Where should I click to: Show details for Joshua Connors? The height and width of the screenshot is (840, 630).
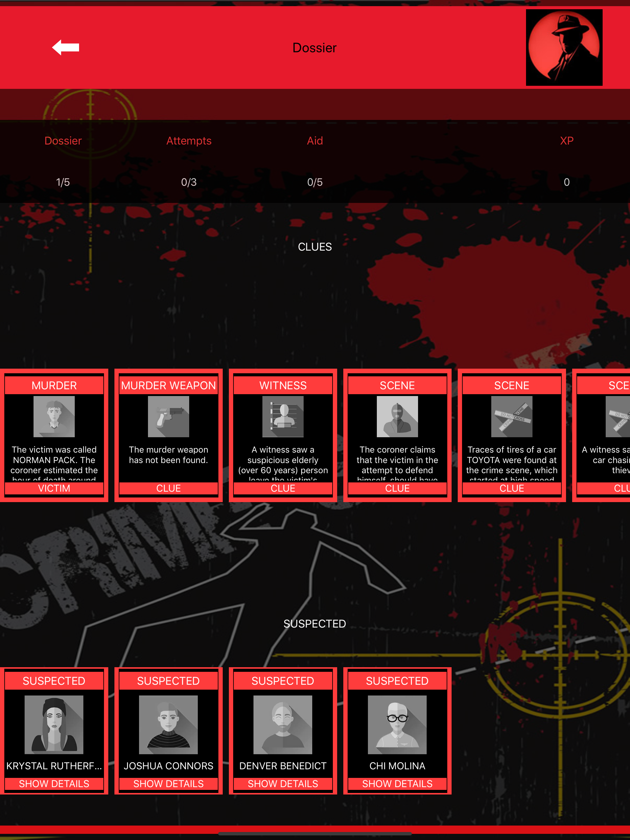pos(168,783)
